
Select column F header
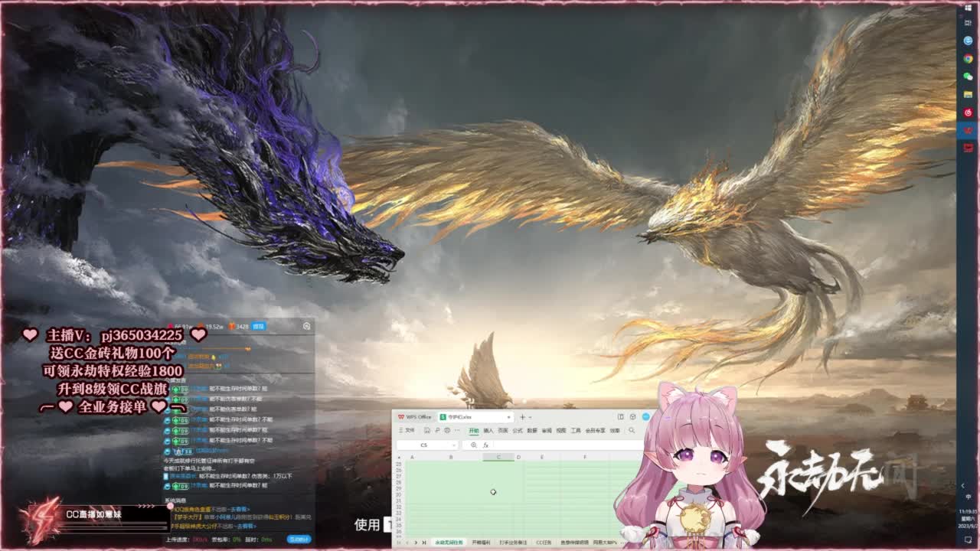585,457
